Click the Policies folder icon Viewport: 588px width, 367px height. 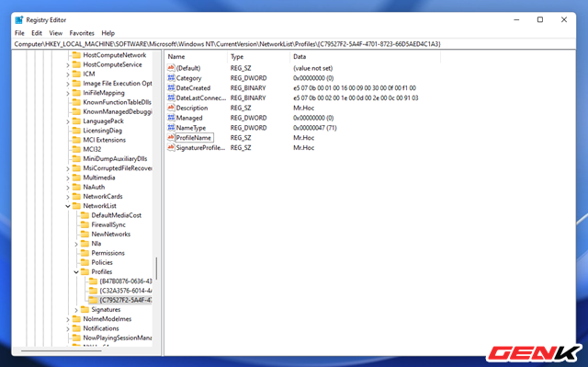click(x=85, y=262)
